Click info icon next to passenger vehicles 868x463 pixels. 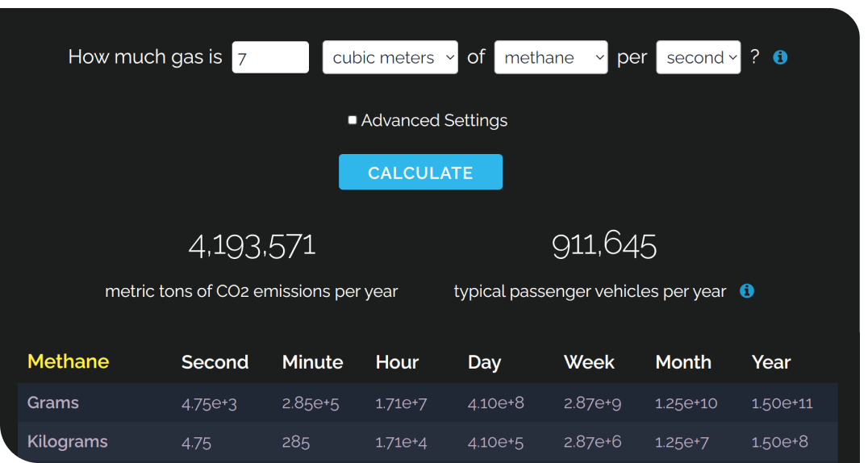pyautogui.click(x=747, y=291)
